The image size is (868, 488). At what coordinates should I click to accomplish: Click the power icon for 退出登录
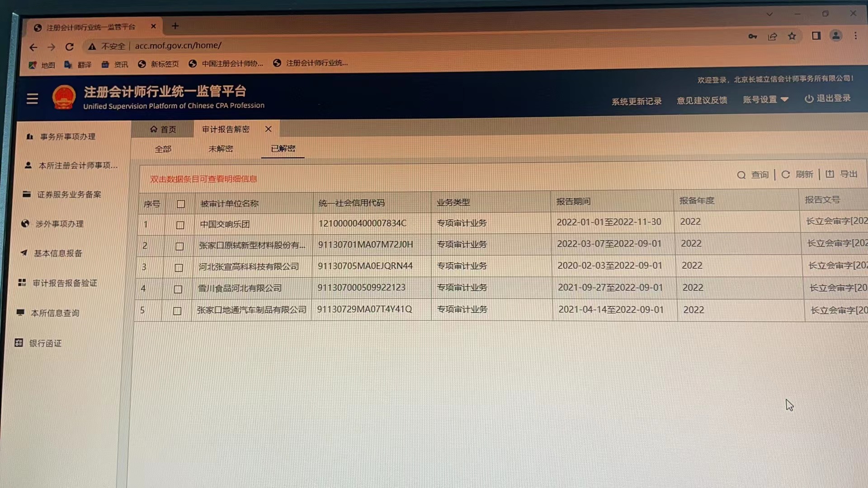(809, 99)
